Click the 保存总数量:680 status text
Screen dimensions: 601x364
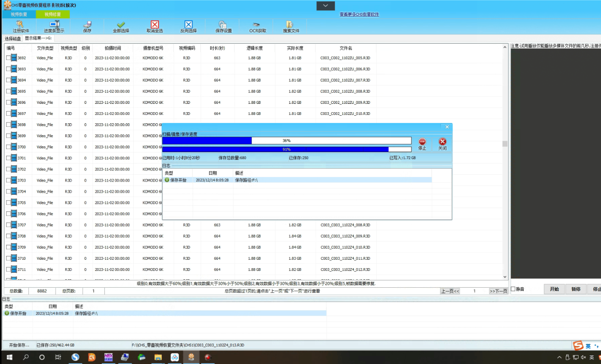232,158
